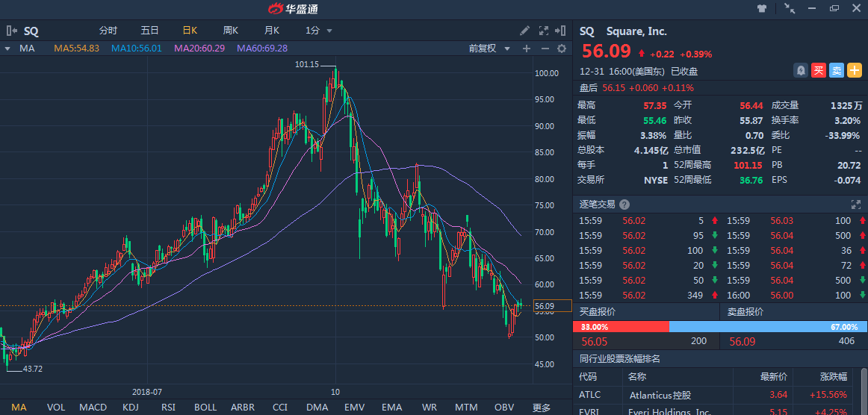This screenshot has width=868, height=415.
Task: Click the SQ ticker in chart header
Action: [x=31, y=31]
